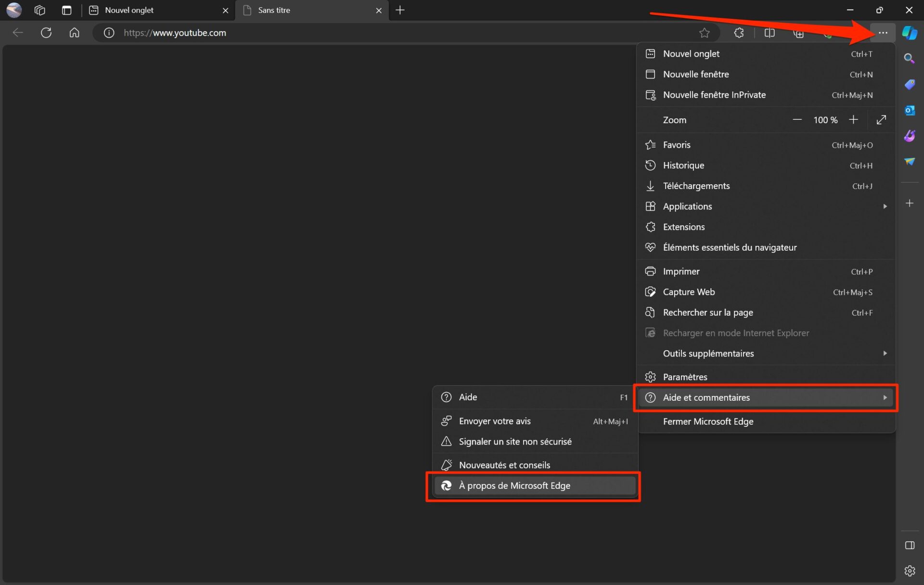Screen dimensions: 924x585
Task: Enter full screen via the zoom expand icon
Action: pos(881,120)
